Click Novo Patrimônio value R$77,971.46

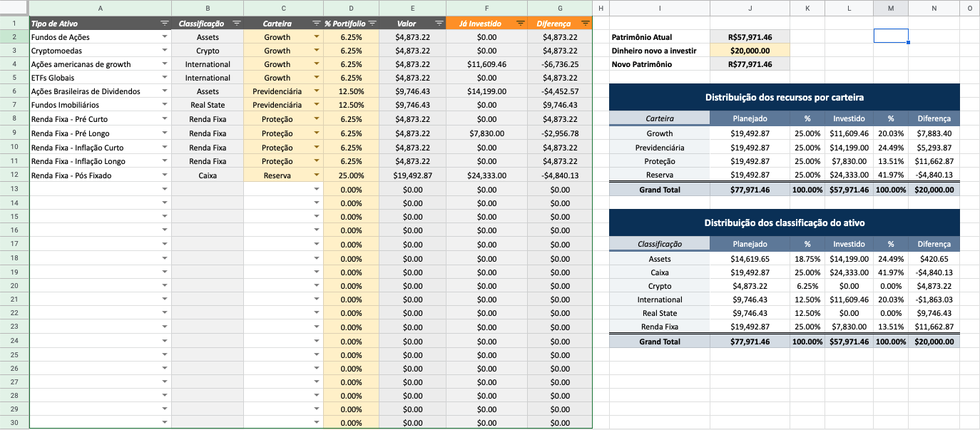[750, 64]
